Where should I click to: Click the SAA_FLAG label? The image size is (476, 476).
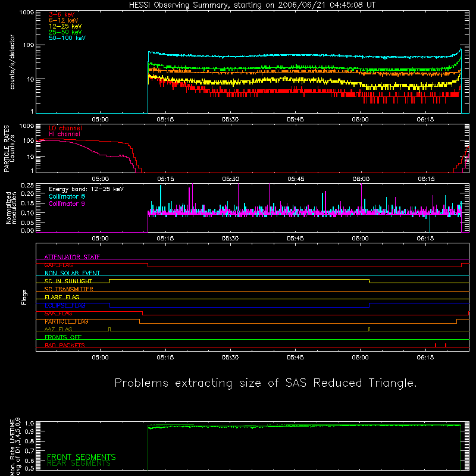click(x=58, y=314)
